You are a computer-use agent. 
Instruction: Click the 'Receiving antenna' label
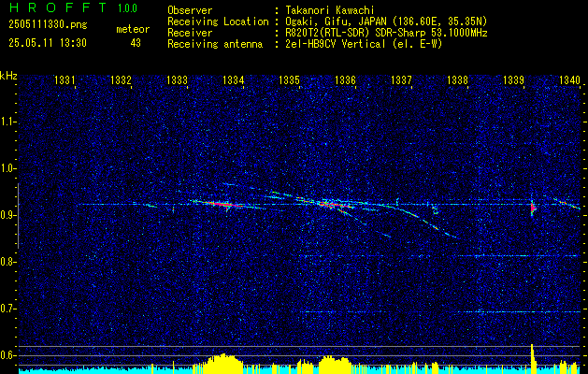coord(215,44)
